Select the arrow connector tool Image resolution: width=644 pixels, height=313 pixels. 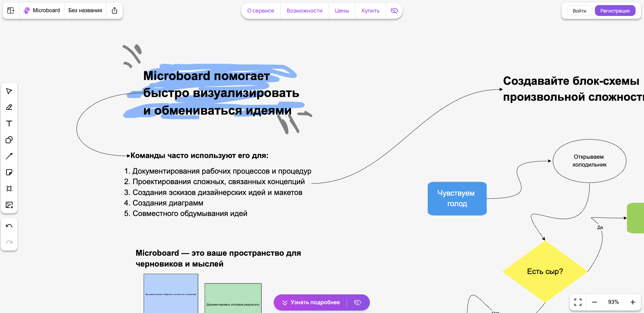(9, 156)
